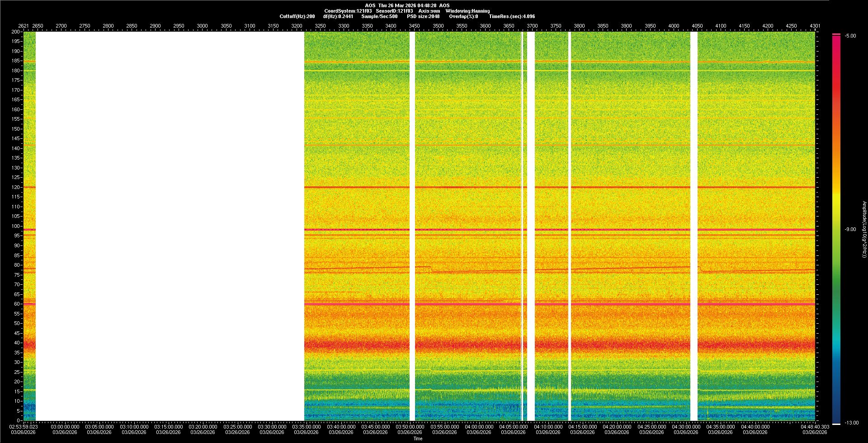The width and height of the screenshot is (868, 443).
Task: Click the Cutoff(Hz):200 parameter label
Action: pyautogui.click(x=297, y=16)
